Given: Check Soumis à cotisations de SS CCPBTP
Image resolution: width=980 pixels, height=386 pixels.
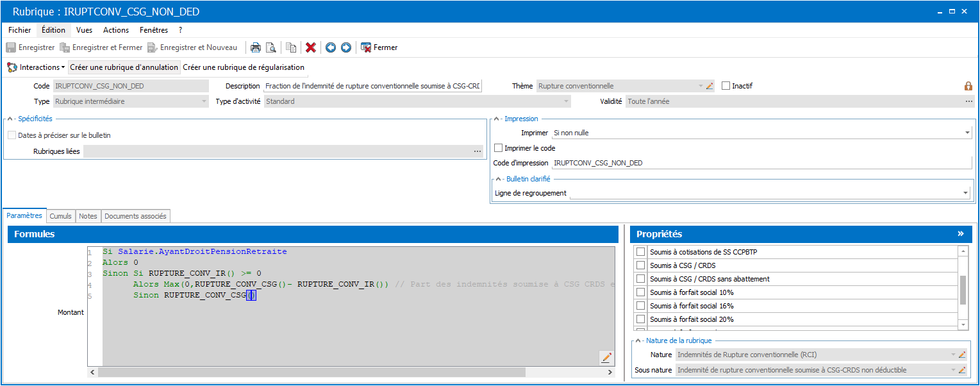Looking at the screenshot, I should coord(640,252).
